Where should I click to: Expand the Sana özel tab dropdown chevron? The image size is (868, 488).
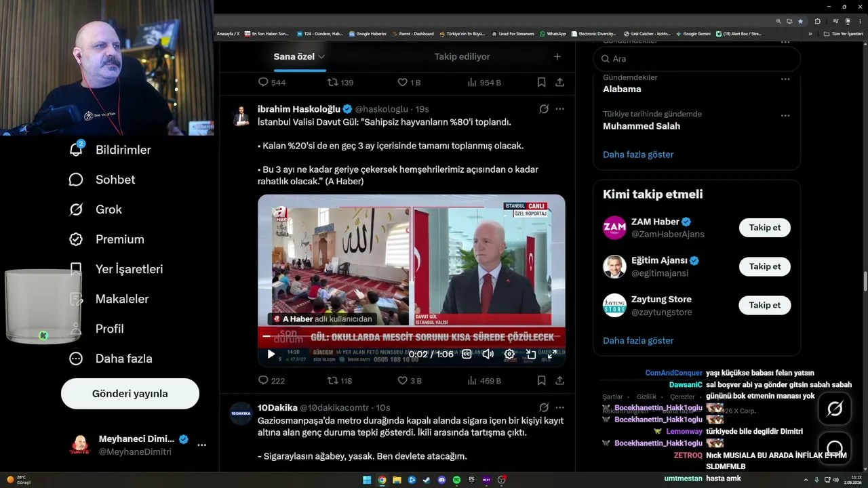click(x=321, y=57)
